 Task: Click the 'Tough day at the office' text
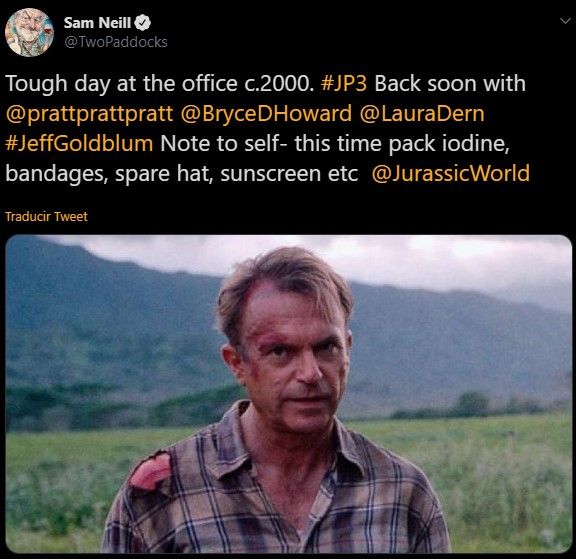[121, 83]
